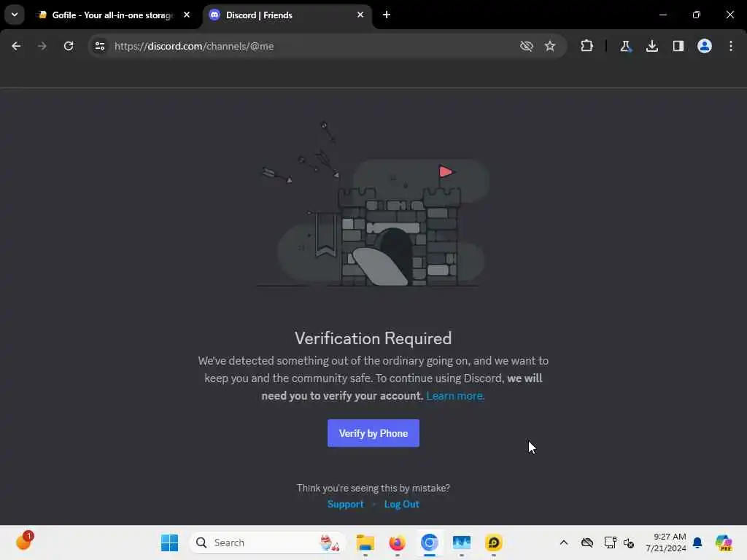This screenshot has height=560, width=747.
Task: Select the Chrome taskbar icon
Action: (x=429, y=542)
